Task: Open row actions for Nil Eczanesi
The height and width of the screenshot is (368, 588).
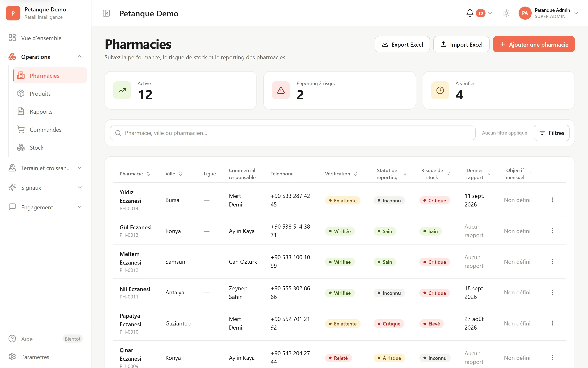Action: tap(552, 292)
